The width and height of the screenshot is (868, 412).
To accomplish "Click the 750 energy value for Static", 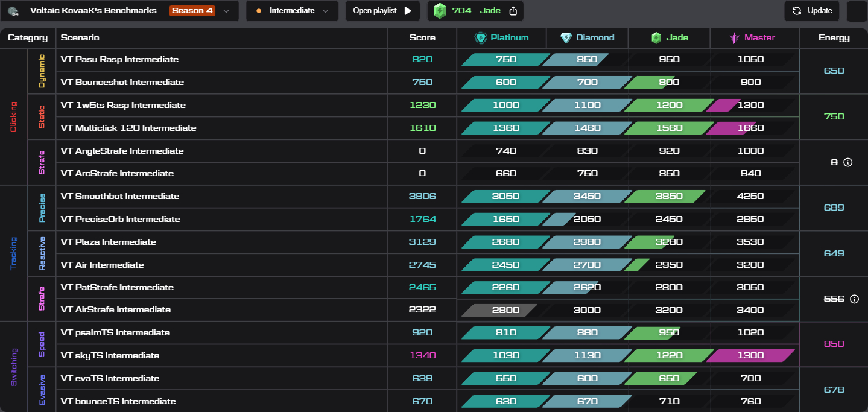I will [834, 117].
